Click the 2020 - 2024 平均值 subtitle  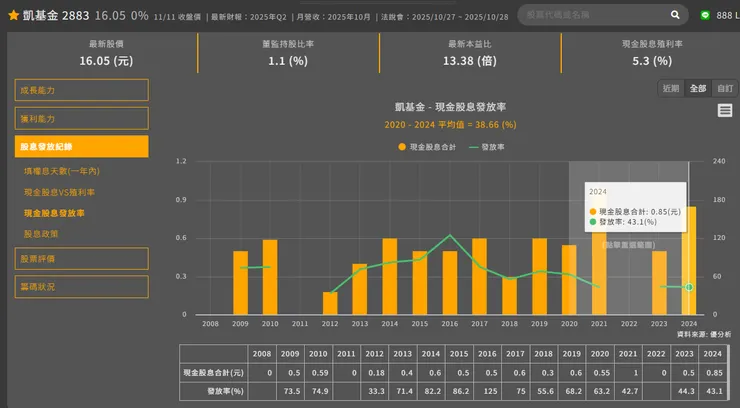coord(450,125)
